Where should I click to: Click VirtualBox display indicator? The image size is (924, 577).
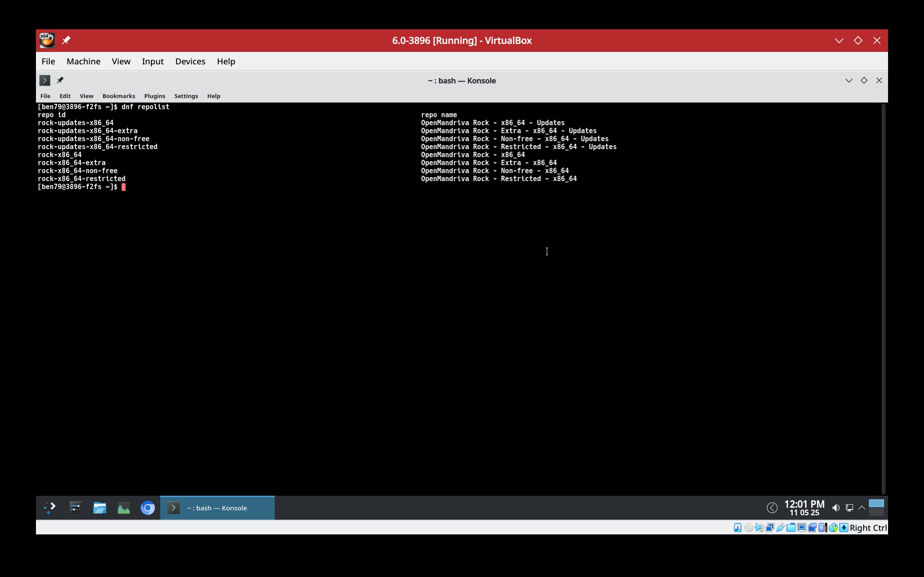click(802, 528)
